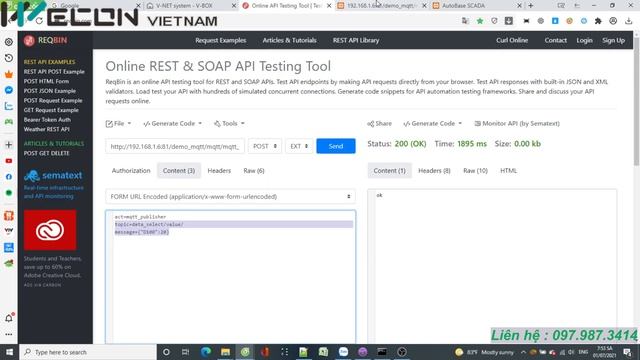Open Cortana circle on the taskbar

(x=166, y=352)
